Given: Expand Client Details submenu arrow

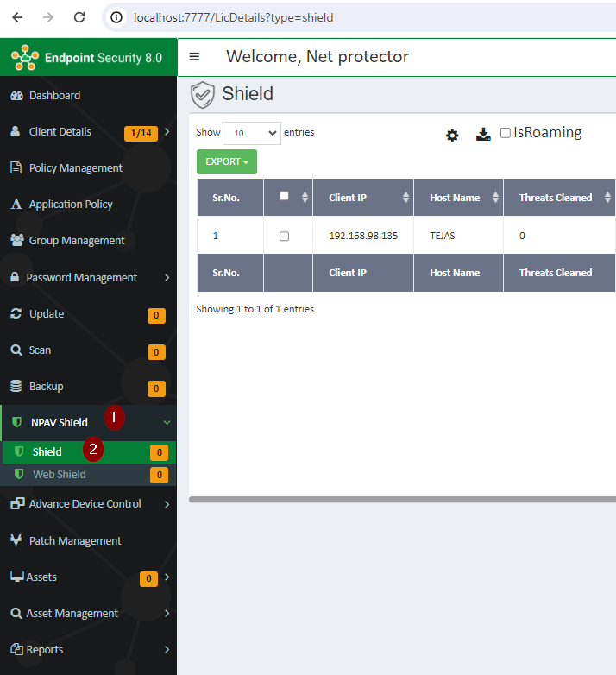Looking at the screenshot, I should [x=167, y=132].
